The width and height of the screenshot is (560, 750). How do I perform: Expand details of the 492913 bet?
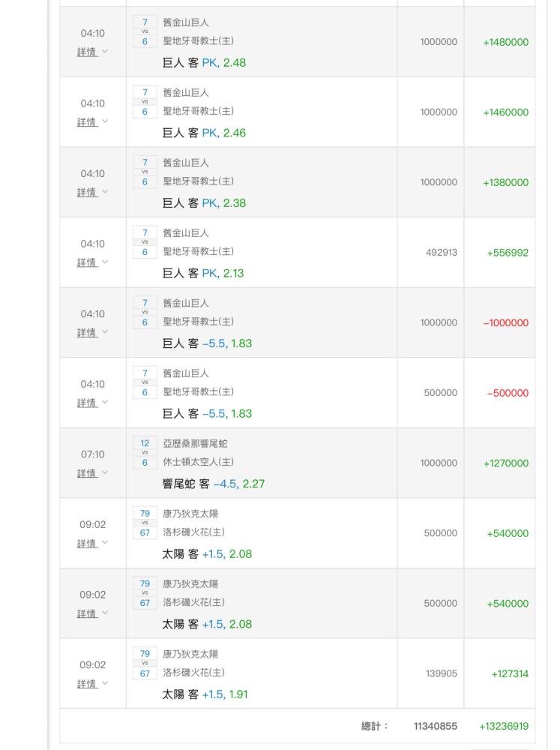pos(88,262)
